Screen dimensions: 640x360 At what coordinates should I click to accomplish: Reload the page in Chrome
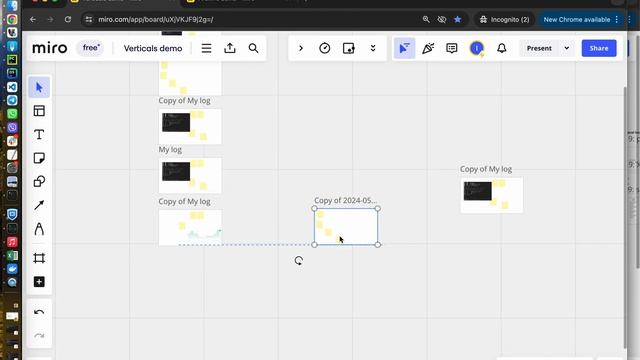point(68,19)
